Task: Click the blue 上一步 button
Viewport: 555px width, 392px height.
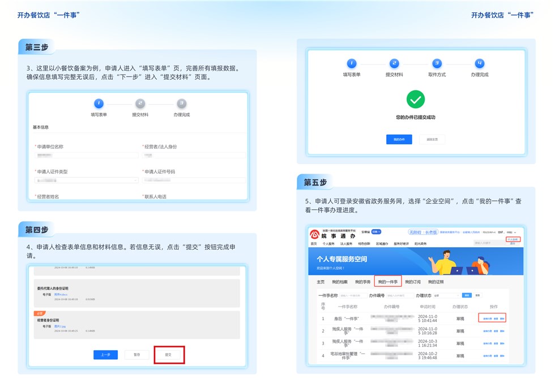Action: [105, 355]
